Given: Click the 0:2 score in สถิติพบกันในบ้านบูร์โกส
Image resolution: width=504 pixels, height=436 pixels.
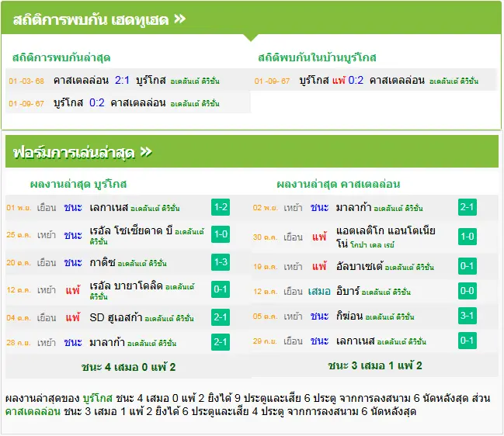Looking at the screenshot, I should pos(356,80).
